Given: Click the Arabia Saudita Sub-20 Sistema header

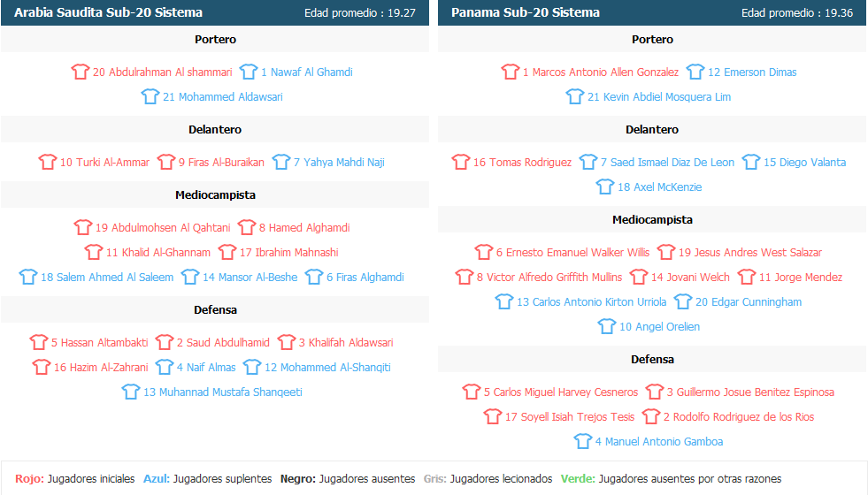Looking at the screenshot, I should pyautogui.click(x=109, y=12).
